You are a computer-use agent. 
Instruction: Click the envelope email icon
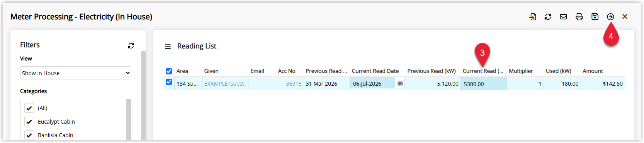pyautogui.click(x=563, y=17)
